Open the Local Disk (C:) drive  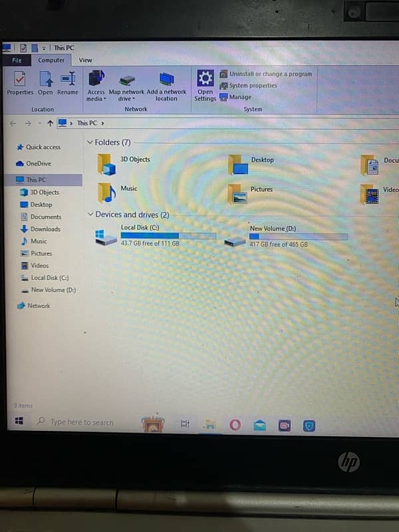(x=106, y=238)
